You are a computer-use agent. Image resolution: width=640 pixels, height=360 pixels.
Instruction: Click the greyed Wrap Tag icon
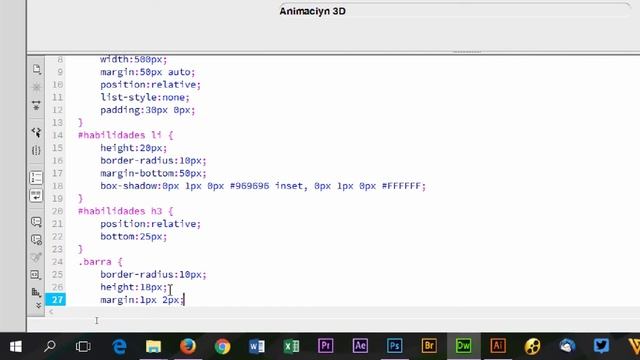[36, 257]
